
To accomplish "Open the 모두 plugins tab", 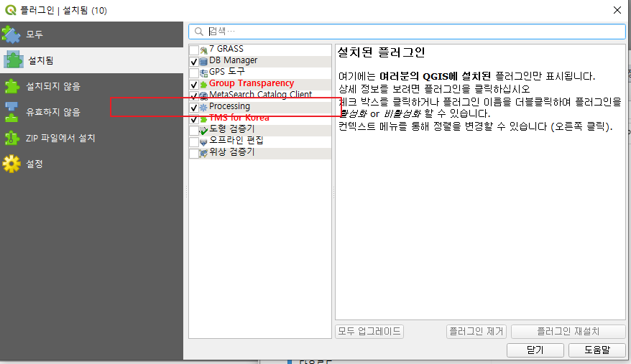I will coord(91,34).
